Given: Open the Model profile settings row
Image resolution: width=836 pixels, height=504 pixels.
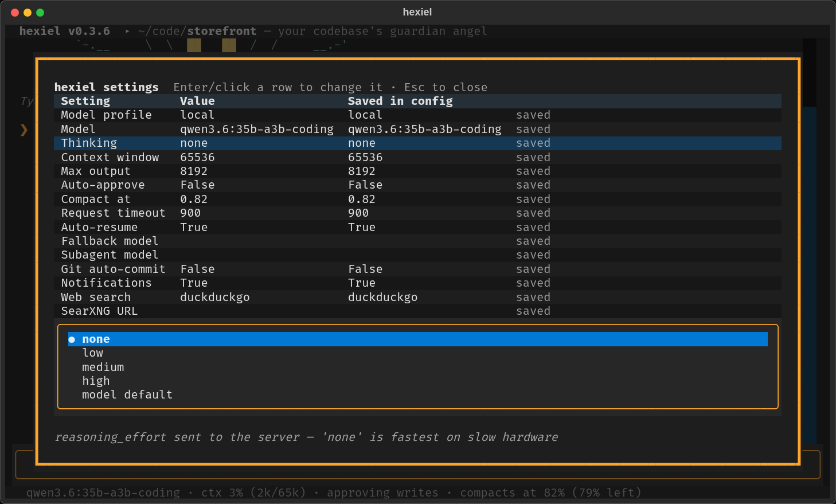Looking at the screenshot, I should point(418,115).
